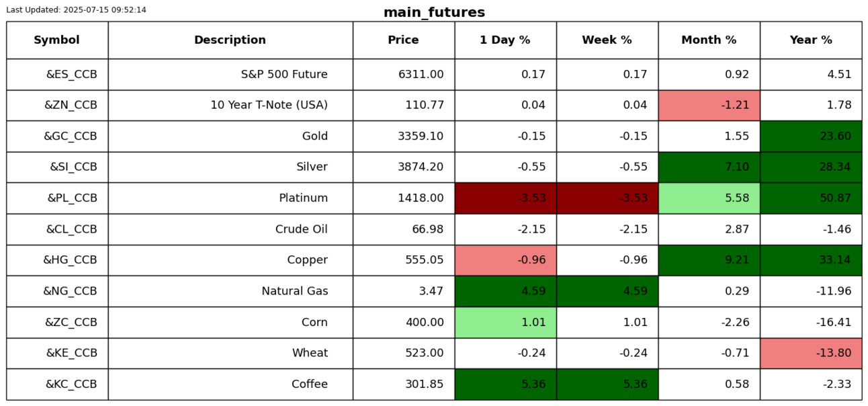Click the pink -1.21 Month cell
This screenshot has height=406, width=868.
(x=709, y=106)
